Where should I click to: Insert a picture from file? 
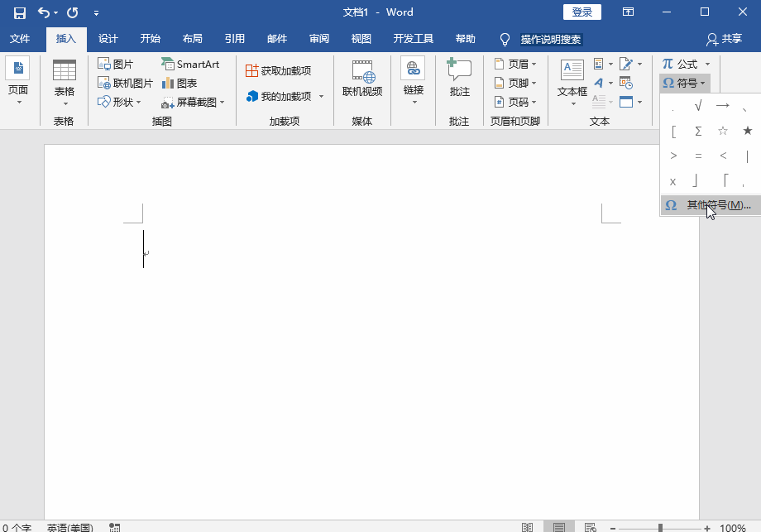pos(117,63)
